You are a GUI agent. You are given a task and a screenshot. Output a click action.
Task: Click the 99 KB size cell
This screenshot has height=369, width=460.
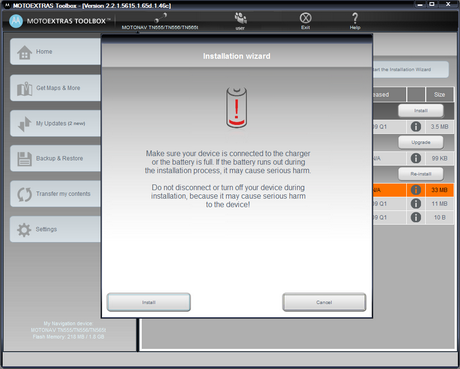click(x=439, y=158)
